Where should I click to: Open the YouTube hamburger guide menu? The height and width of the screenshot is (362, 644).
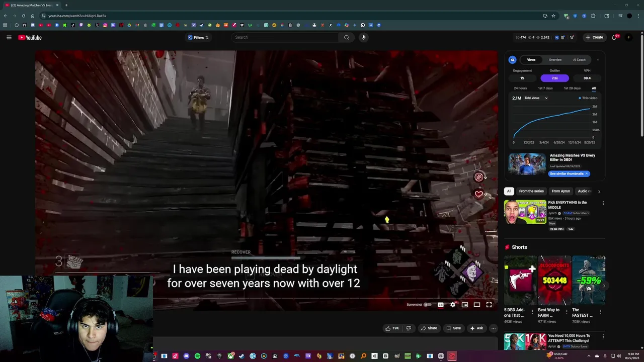pos(9,37)
